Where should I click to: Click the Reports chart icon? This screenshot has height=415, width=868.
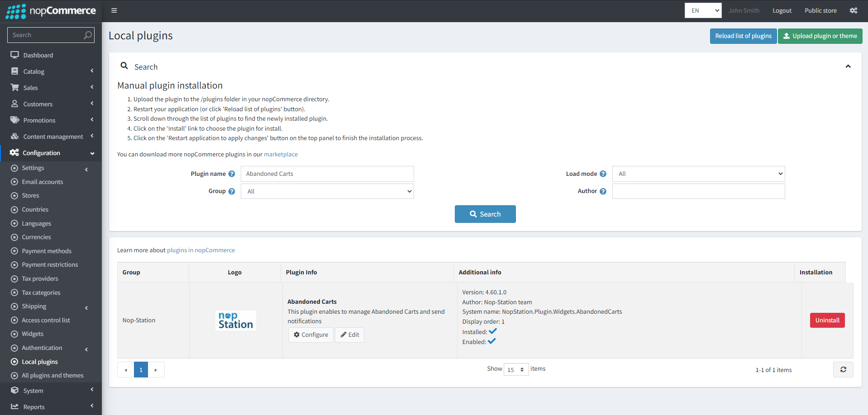coord(15,407)
